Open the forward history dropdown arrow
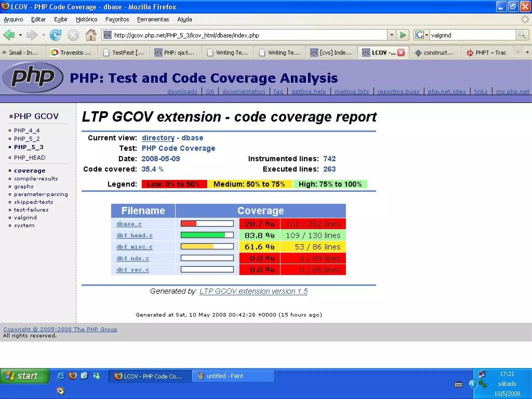This screenshot has height=399, width=532. pos(44,35)
